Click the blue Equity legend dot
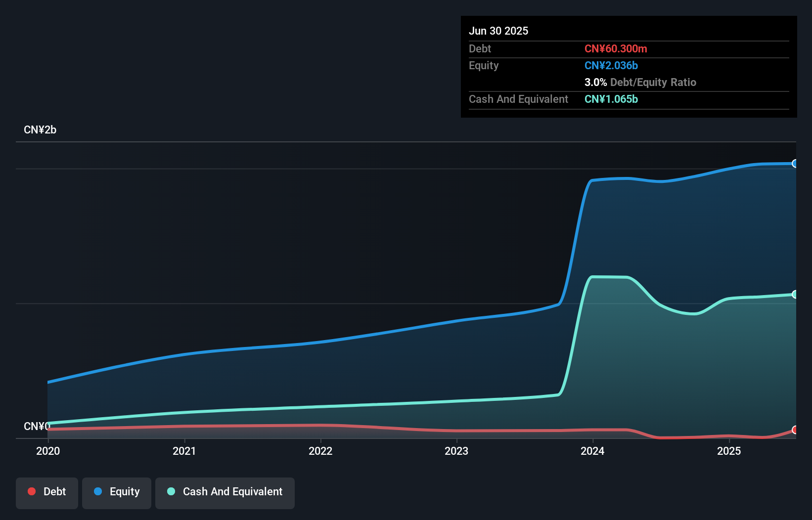 (x=98, y=491)
